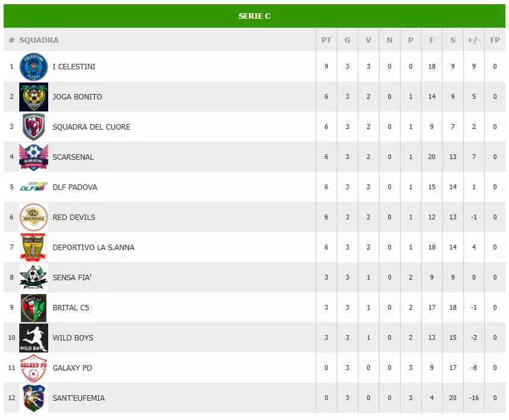The height and width of the screenshot is (420, 509).
Task: Click the Sant'Eufemia team crest
Action: click(x=34, y=398)
